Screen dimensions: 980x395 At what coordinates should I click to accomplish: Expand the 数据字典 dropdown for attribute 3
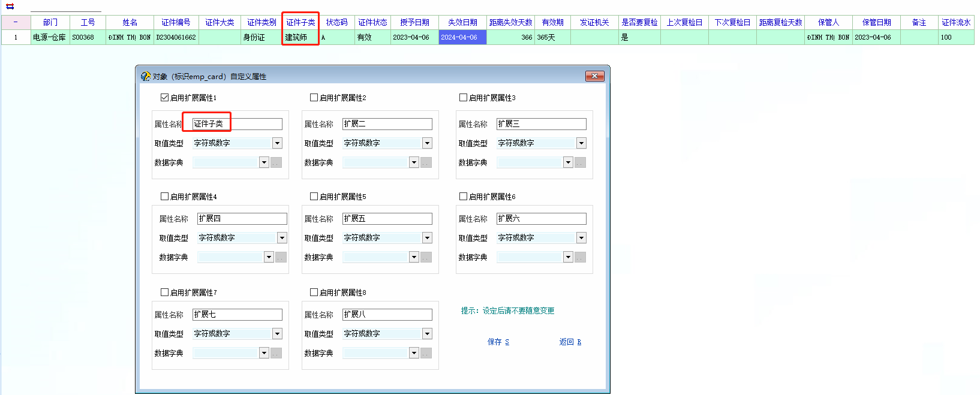coord(568,162)
